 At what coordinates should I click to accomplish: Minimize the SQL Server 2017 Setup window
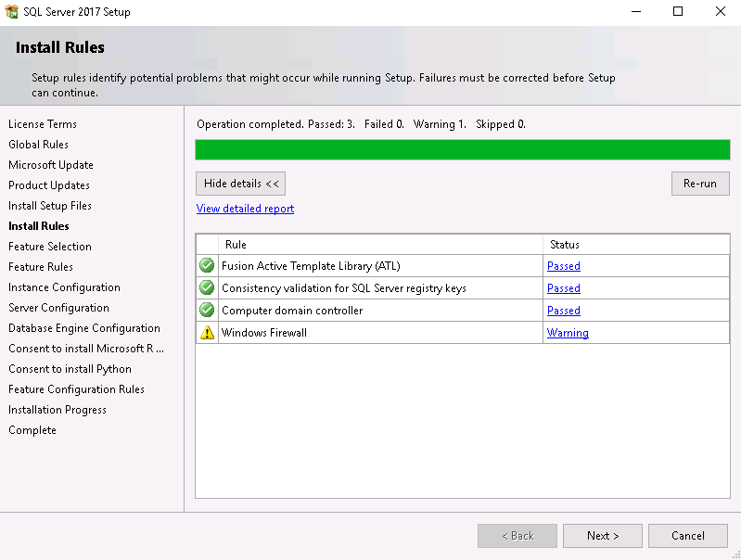pyautogui.click(x=636, y=11)
